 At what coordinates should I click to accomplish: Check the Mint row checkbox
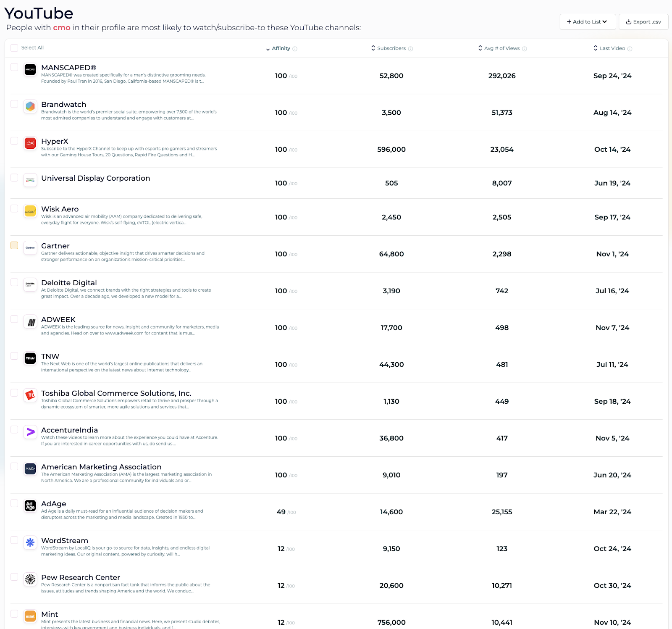click(x=14, y=614)
